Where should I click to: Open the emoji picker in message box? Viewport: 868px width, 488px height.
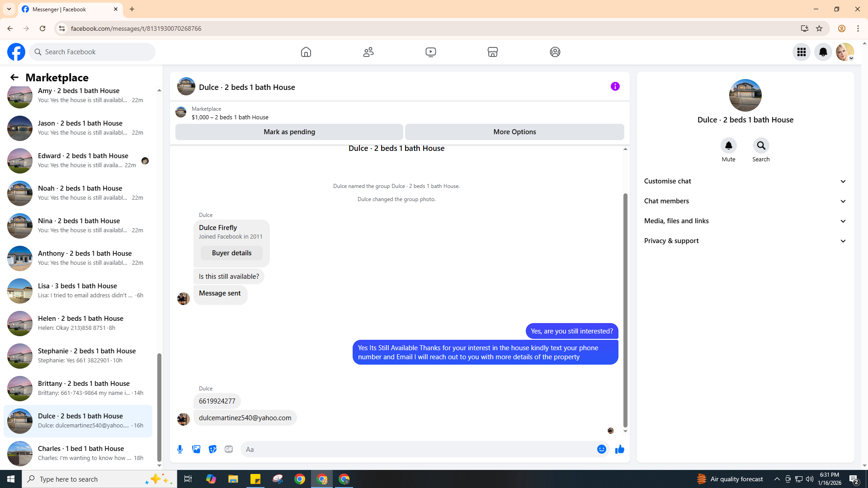(601, 449)
